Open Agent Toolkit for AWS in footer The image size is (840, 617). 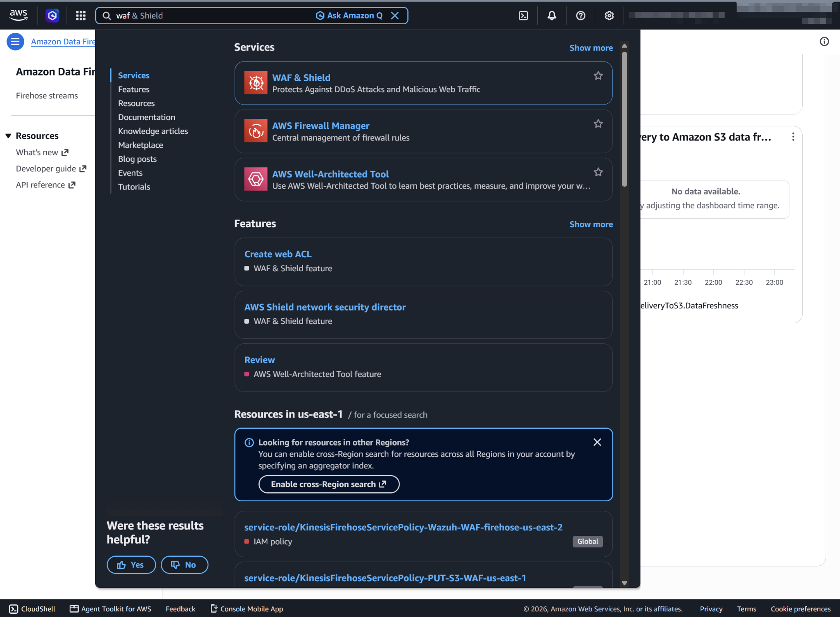(x=110, y=609)
